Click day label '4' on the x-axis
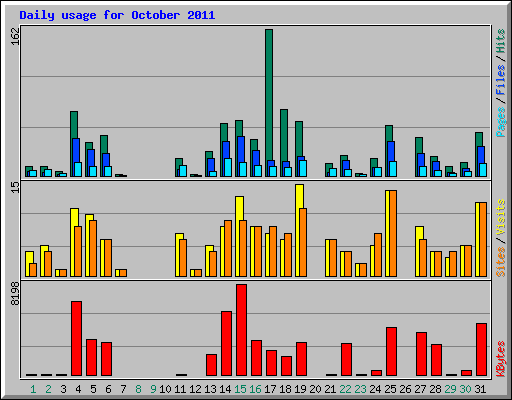 [78, 389]
